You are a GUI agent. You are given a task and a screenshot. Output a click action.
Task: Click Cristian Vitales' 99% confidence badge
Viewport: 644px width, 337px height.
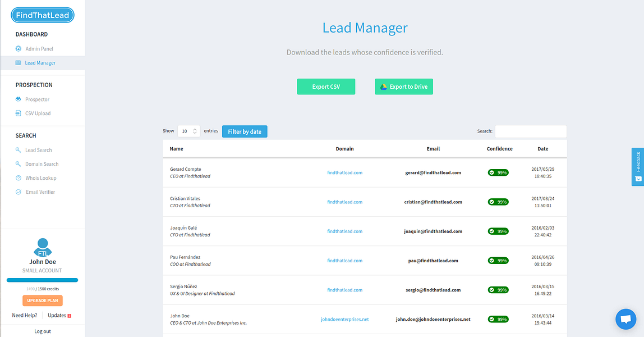[498, 202]
